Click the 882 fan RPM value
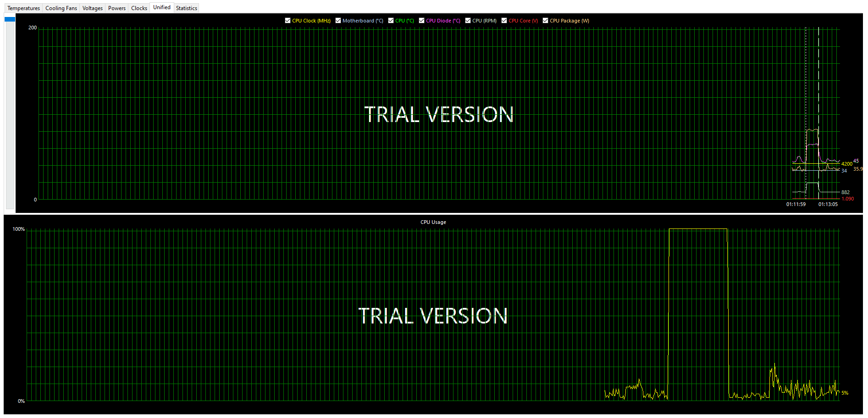 coord(846,193)
